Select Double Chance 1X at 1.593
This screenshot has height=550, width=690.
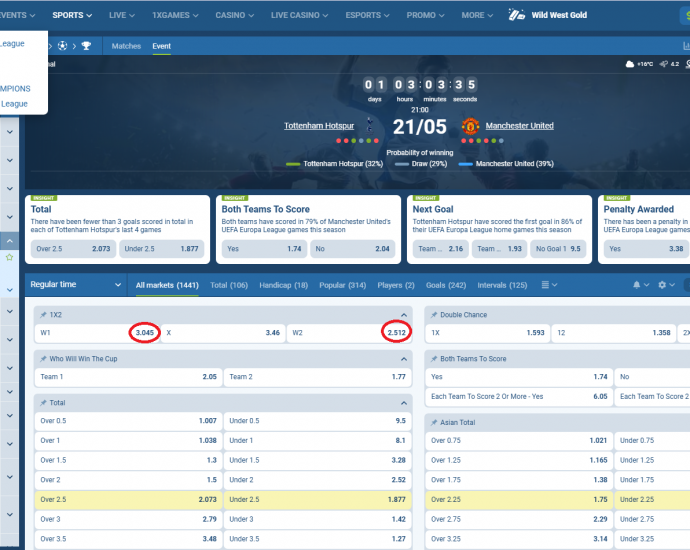tap(488, 333)
